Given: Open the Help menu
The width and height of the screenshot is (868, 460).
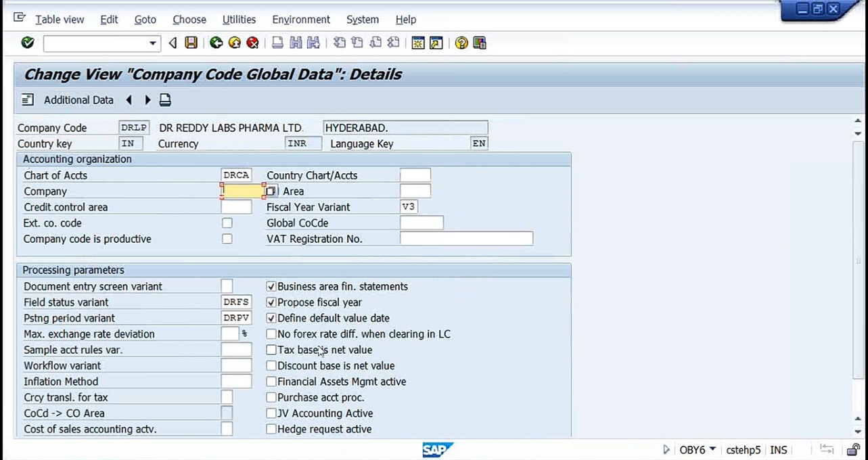Looking at the screenshot, I should pyautogui.click(x=406, y=19).
